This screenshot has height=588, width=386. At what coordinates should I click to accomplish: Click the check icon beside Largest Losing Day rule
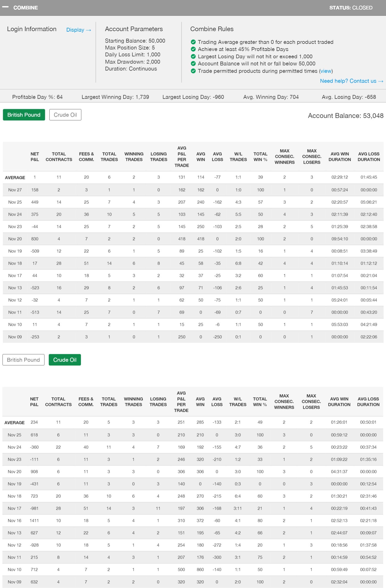tap(193, 56)
